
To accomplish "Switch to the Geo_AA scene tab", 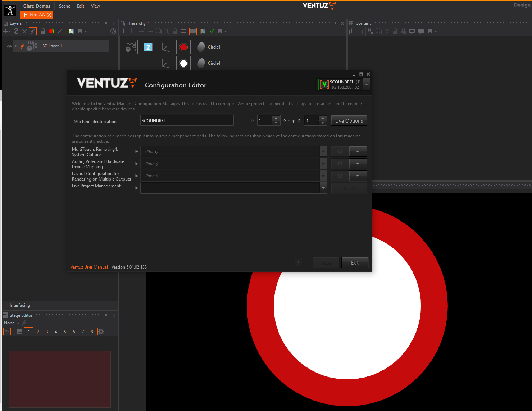I will coord(37,15).
